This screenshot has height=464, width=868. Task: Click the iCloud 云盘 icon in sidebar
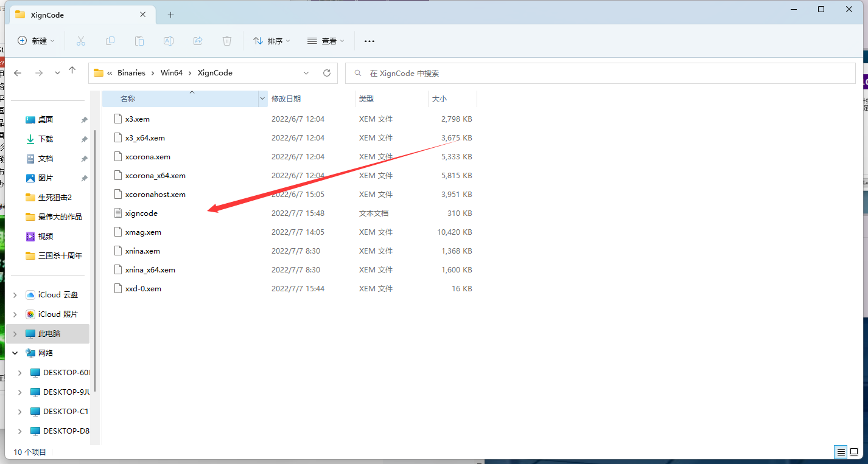30,295
